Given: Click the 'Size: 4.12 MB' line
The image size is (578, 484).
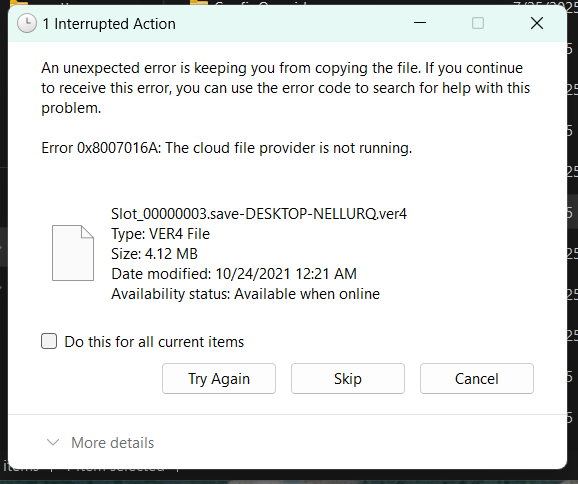Looking at the screenshot, I should pos(154,254).
